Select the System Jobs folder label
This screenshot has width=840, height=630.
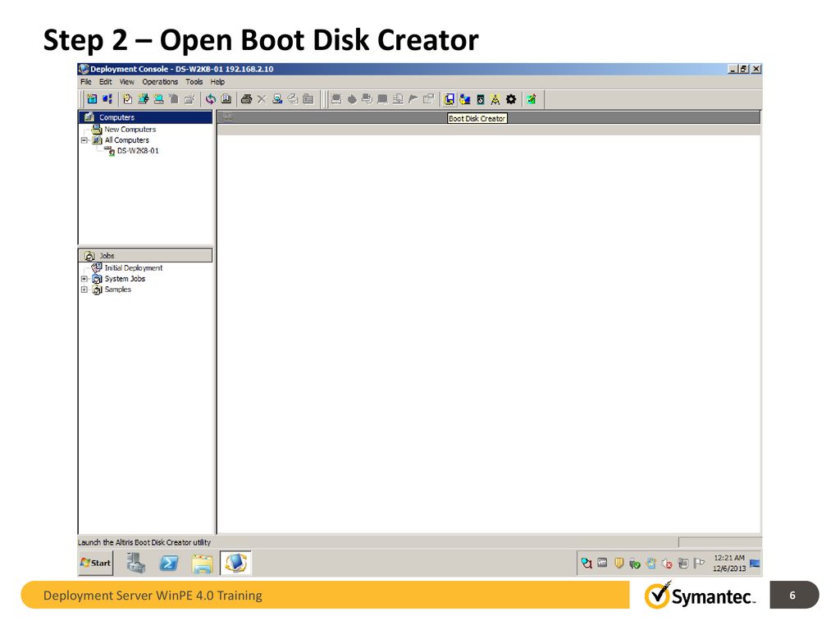[125, 279]
